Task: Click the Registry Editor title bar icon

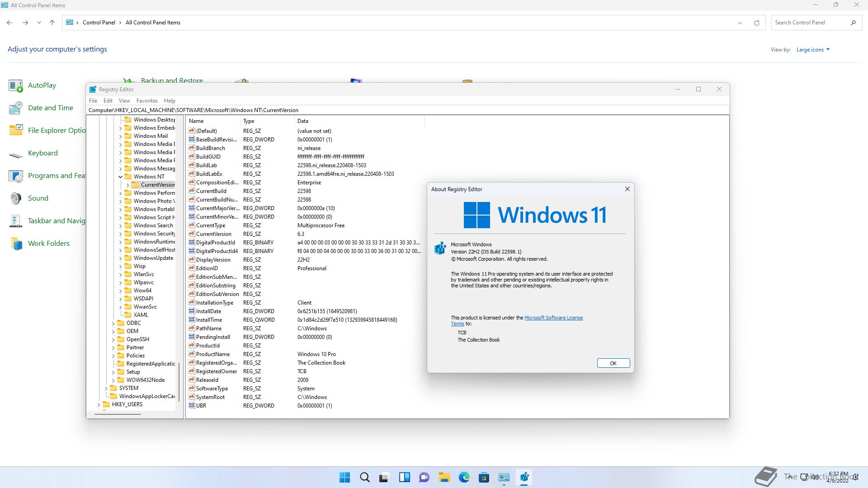Action: pos(93,89)
